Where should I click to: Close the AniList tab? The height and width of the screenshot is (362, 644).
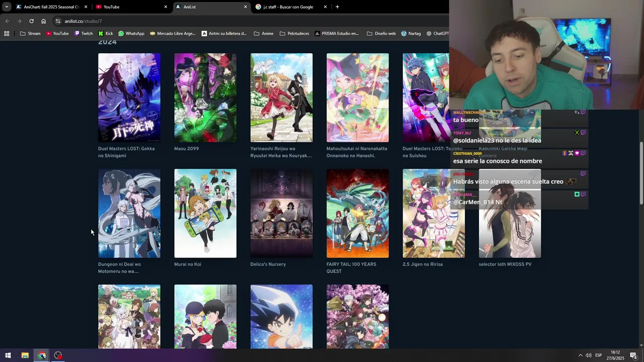point(246,7)
